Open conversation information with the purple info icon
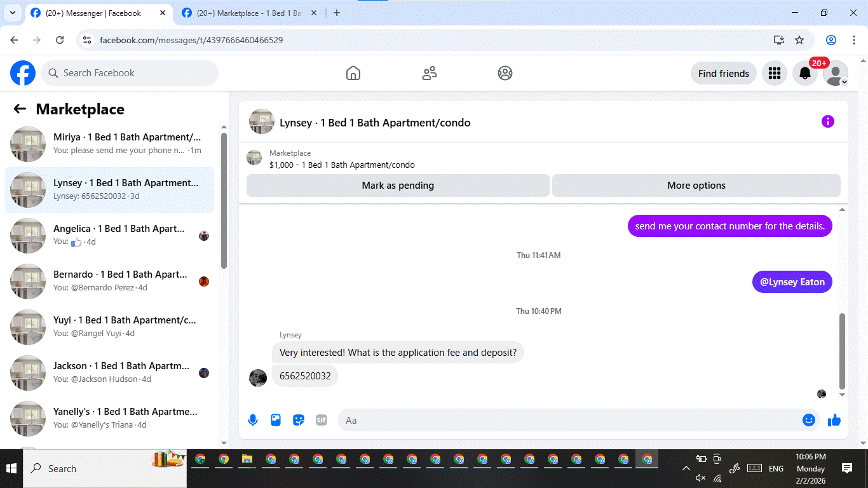The image size is (868, 488). [827, 121]
